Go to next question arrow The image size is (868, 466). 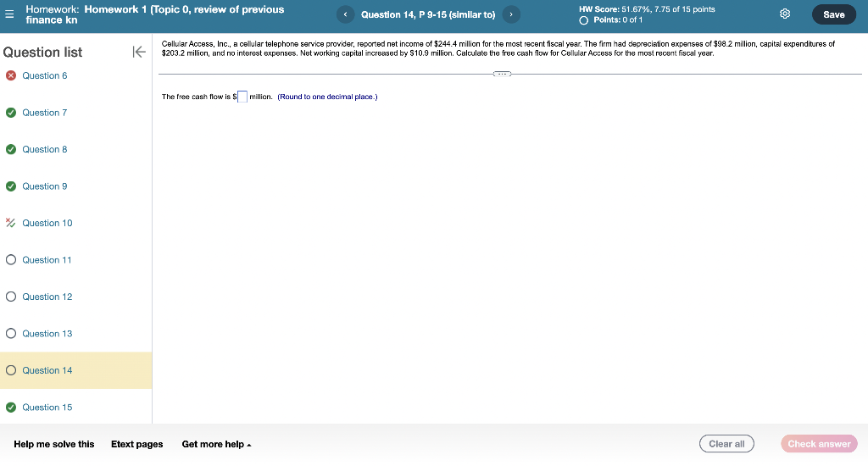pos(511,14)
